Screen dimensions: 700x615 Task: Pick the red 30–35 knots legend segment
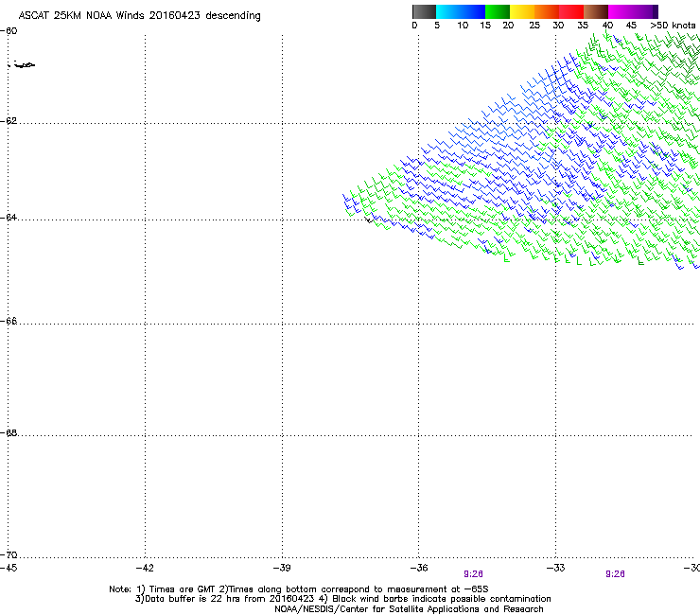571,11
